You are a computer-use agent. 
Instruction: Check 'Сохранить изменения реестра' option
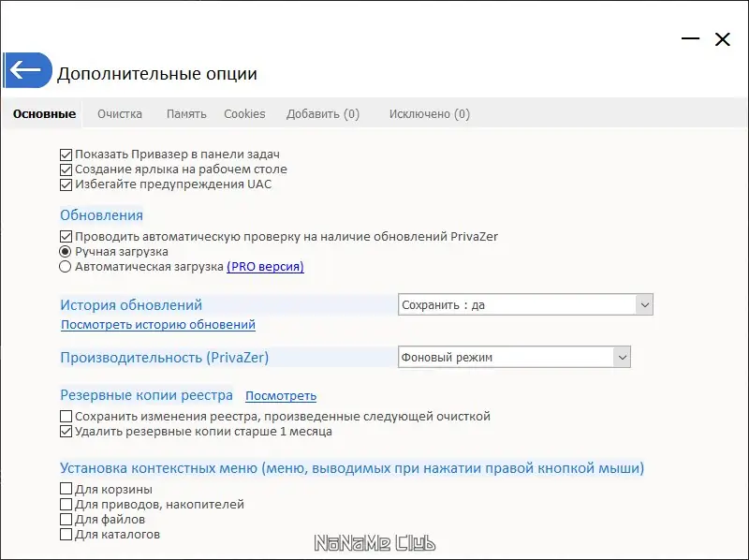[66, 417]
